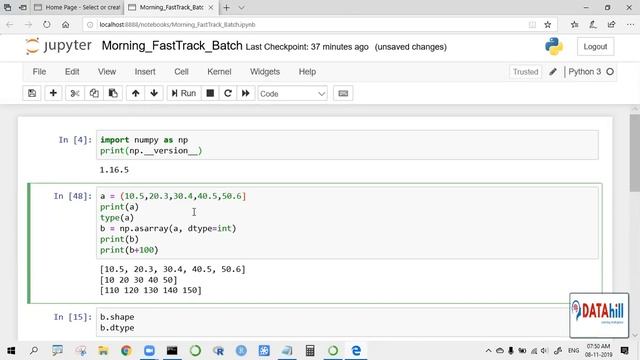This screenshot has height=360, width=640.
Task: Open the Edit menu
Action: (x=72, y=72)
